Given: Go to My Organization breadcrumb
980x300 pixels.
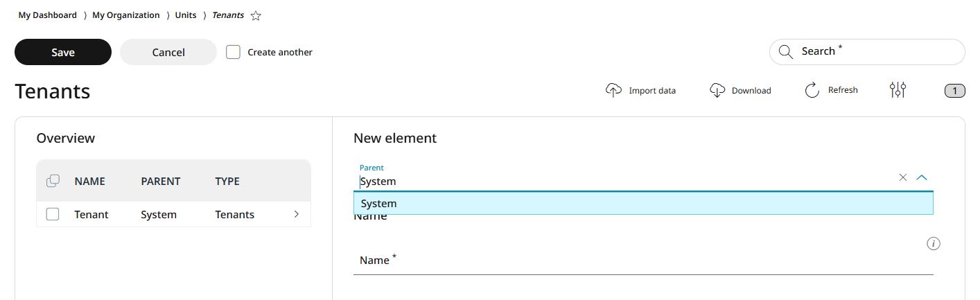Looking at the screenshot, I should [x=126, y=15].
